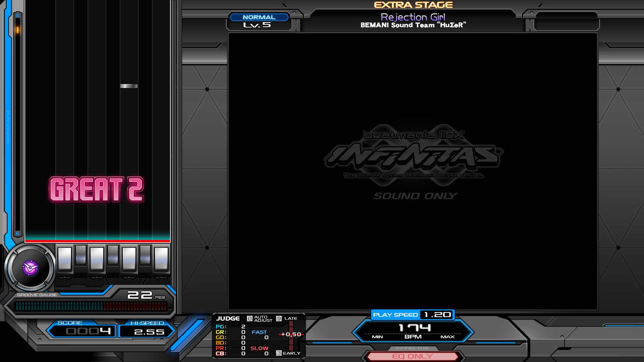Click the 9 key icon beside Late
This screenshot has height=362, width=644.
279,318
